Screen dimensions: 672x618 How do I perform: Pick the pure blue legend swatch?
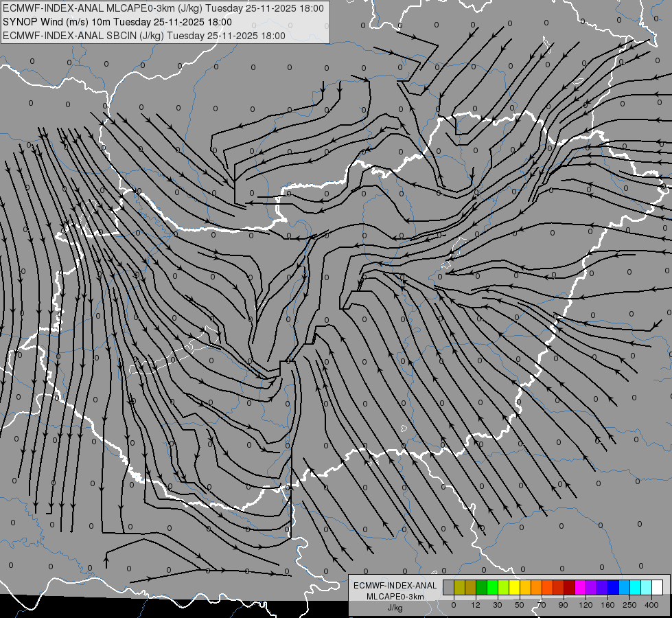(614, 587)
